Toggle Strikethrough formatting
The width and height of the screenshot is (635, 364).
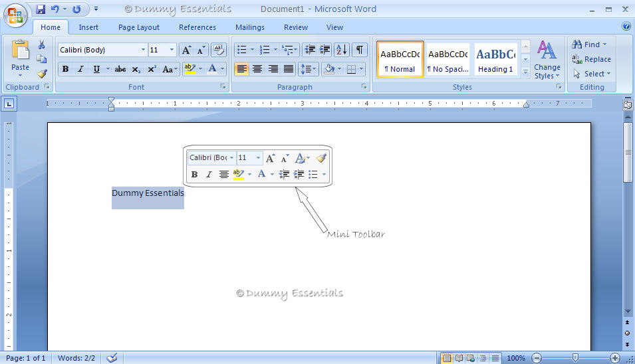click(120, 69)
